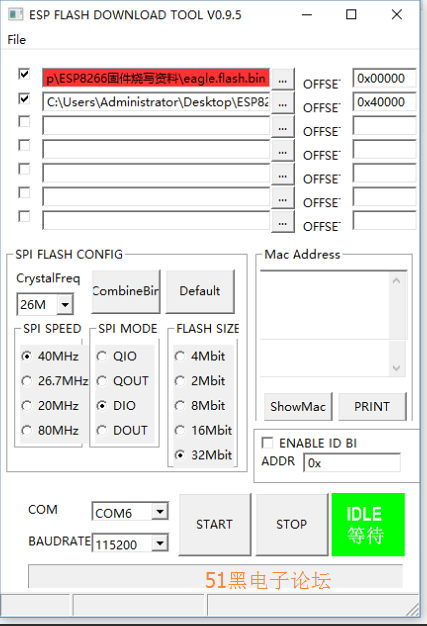Click the green IDLE status indicator

coord(368,524)
